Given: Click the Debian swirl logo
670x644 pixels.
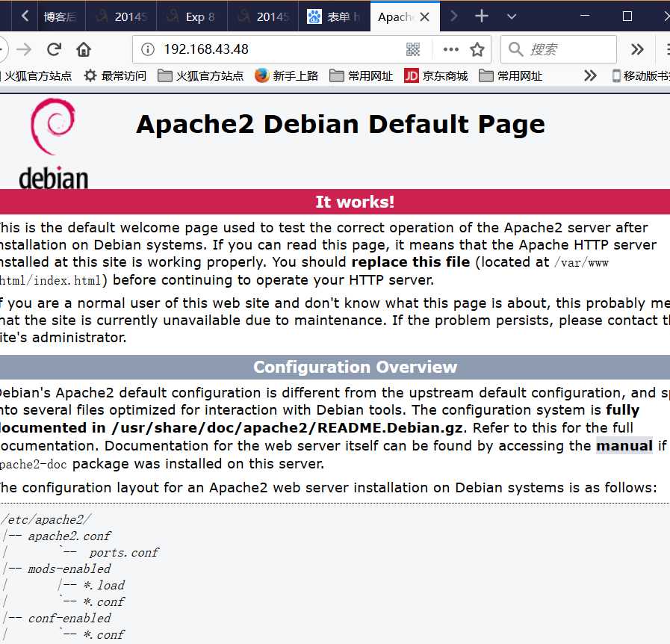Looking at the screenshot, I should tap(54, 126).
